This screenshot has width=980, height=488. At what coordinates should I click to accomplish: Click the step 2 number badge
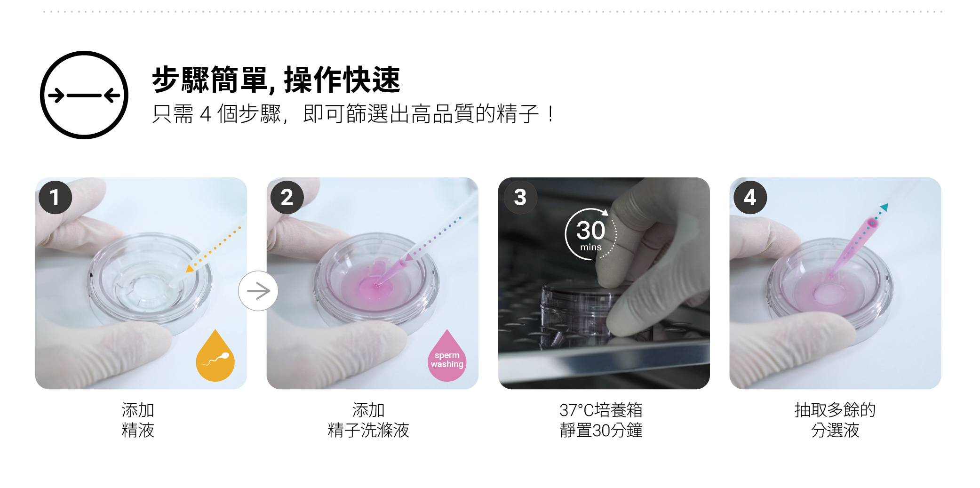tap(287, 197)
